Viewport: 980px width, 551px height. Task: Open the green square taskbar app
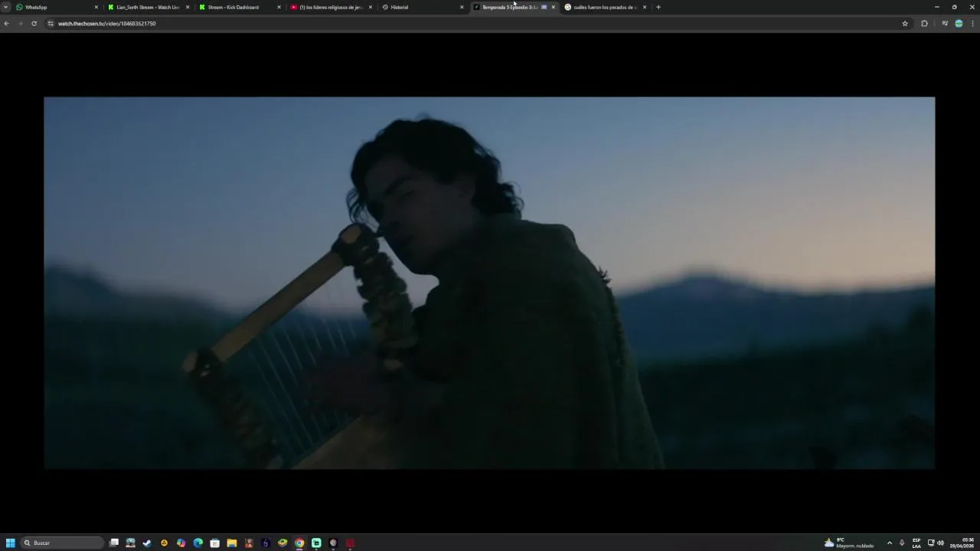tap(316, 543)
